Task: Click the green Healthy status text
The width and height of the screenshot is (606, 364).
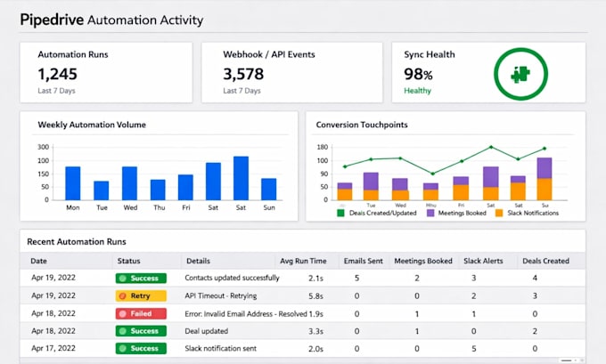Action: 417,91
